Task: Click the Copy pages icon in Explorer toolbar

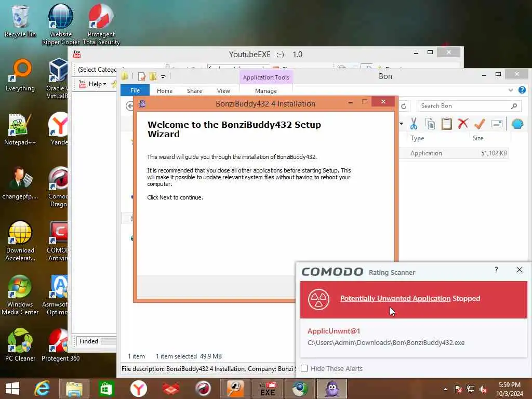Action: 430,124
